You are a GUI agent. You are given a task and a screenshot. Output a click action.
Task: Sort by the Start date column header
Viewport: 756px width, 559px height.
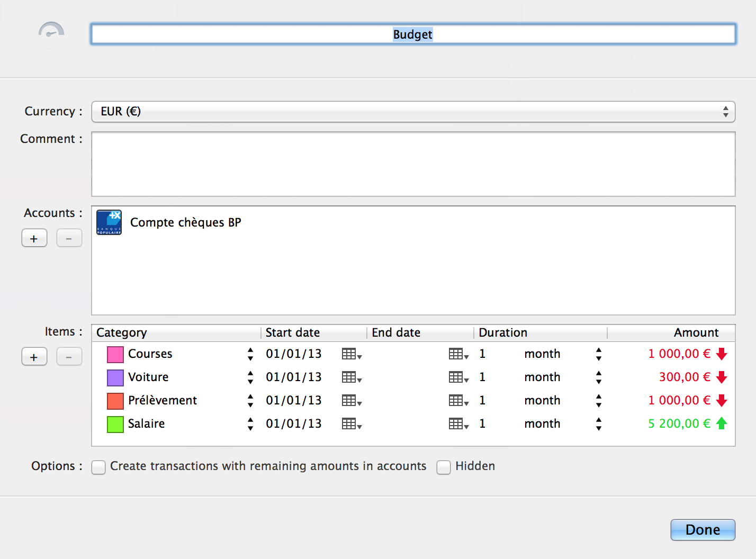[314, 332]
